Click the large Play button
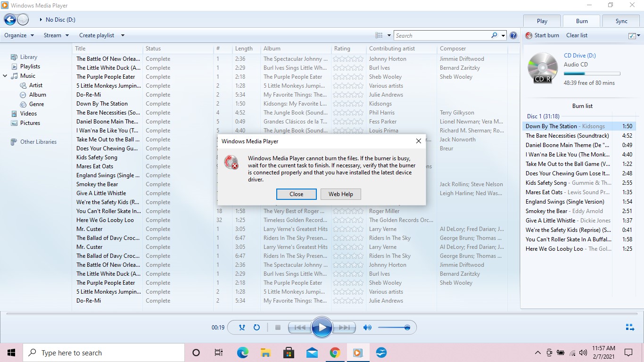The image size is (644, 362). [x=322, y=327]
